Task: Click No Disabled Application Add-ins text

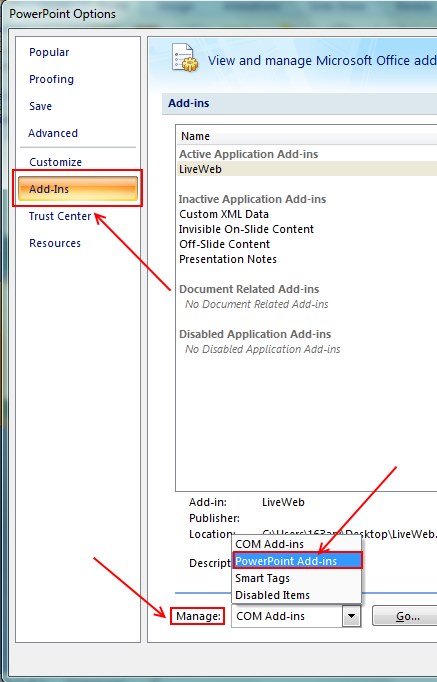Action: pos(263,349)
